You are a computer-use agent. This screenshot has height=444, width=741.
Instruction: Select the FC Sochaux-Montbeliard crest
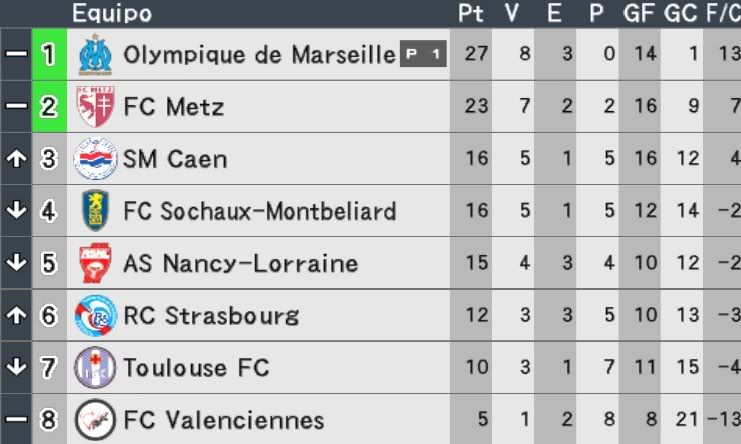95,211
